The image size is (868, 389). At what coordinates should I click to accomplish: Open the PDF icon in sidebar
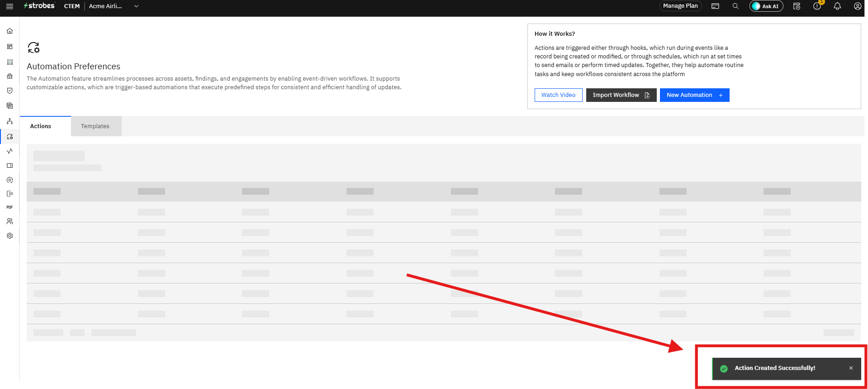[x=9, y=207]
